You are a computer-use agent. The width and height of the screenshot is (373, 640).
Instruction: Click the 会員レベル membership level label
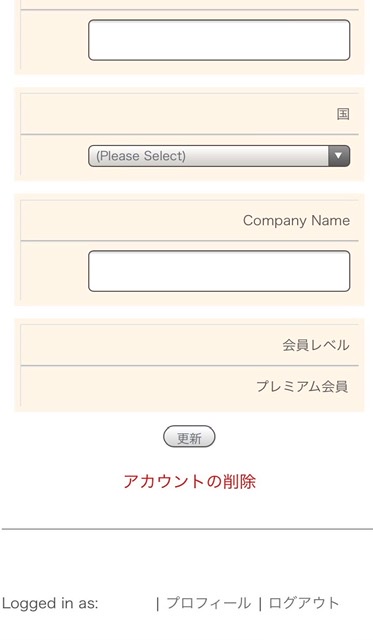(x=316, y=345)
